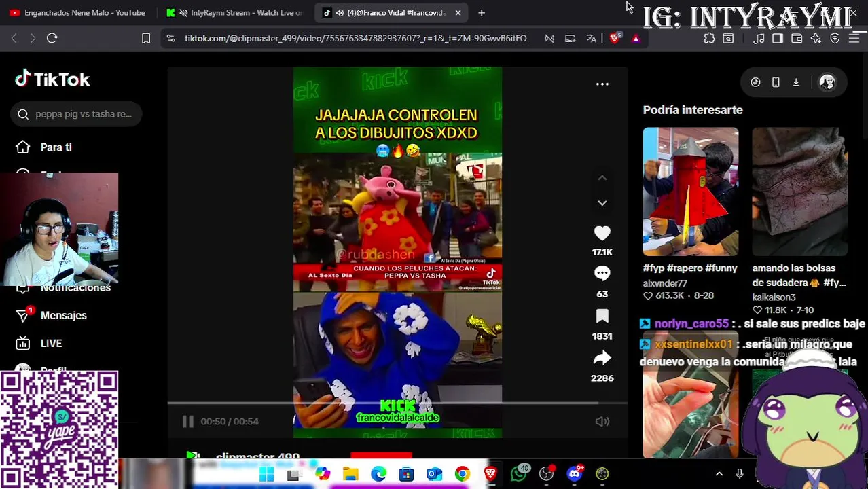
Task: Bookmark the video (1831 saves)
Action: click(x=602, y=316)
